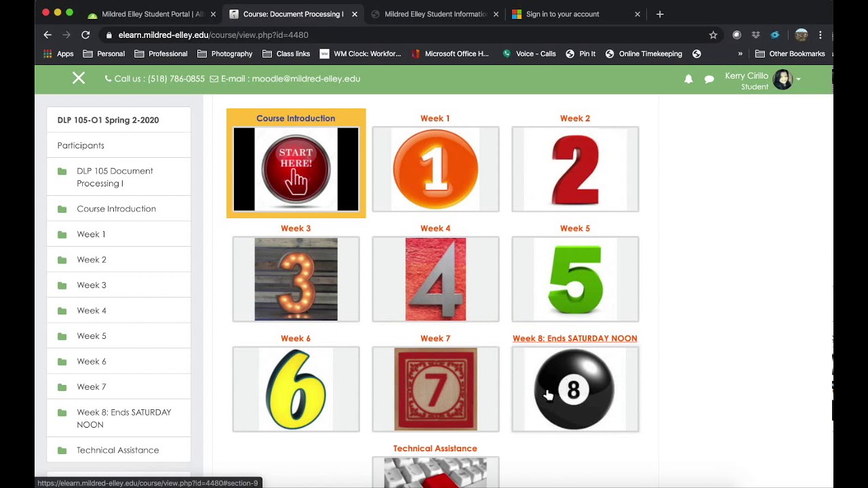868x488 pixels.
Task: Open the Week 7 red tile thumbnail
Action: click(x=435, y=389)
